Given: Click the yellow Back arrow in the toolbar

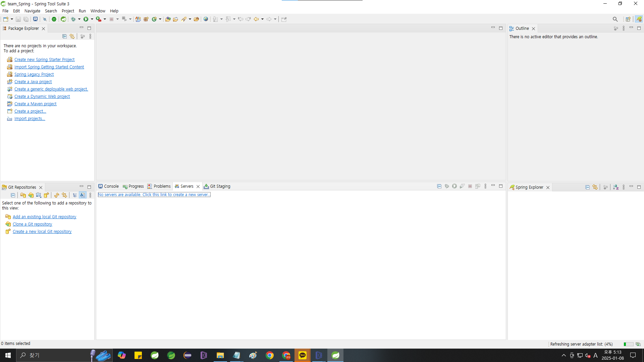Looking at the screenshot, I should click(x=256, y=19).
